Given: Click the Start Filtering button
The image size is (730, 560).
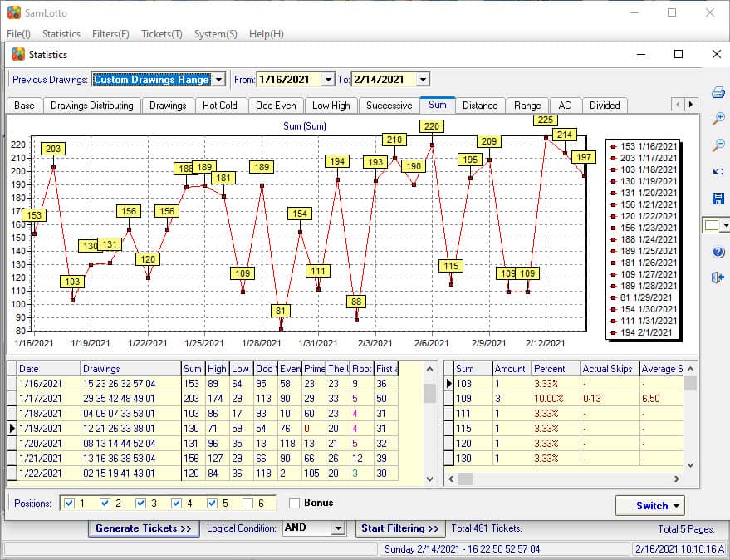Looking at the screenshot, I should click(x=400, y=528).
